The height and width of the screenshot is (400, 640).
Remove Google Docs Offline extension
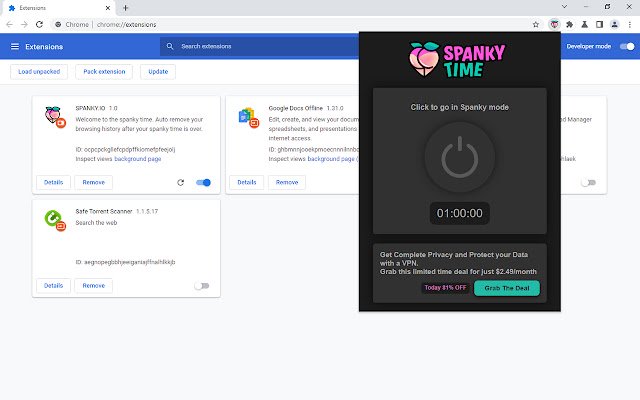[287, 182]
